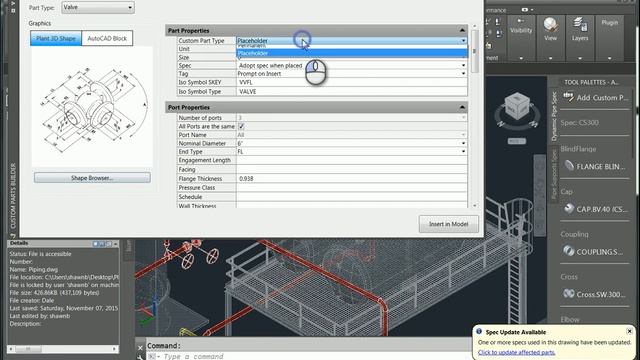Viewport: 640px width, 360px height.
Task: Click the Spec Update info icon
Action: [x=479, y=331]
